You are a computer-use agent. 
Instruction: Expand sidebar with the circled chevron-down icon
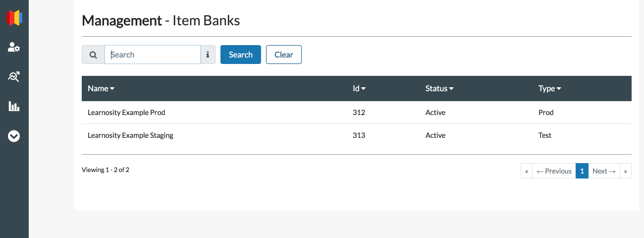(x=14, y=136)
